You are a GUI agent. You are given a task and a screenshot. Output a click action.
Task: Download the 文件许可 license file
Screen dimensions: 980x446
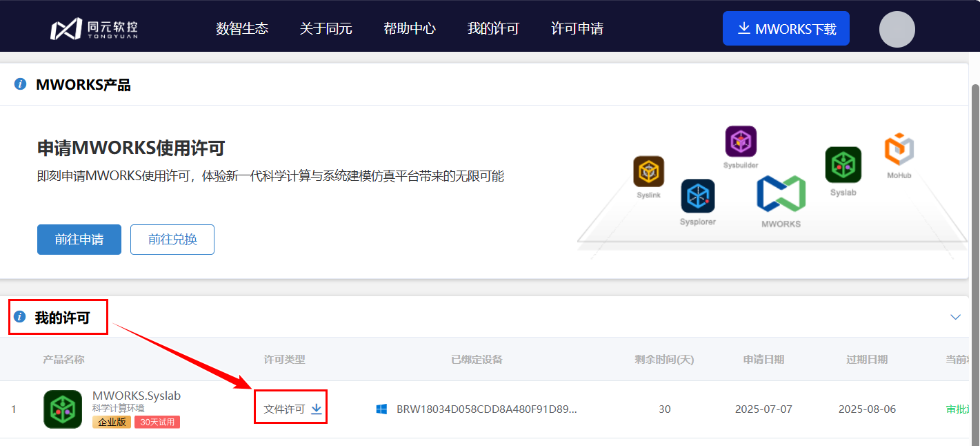click(317, 409)
